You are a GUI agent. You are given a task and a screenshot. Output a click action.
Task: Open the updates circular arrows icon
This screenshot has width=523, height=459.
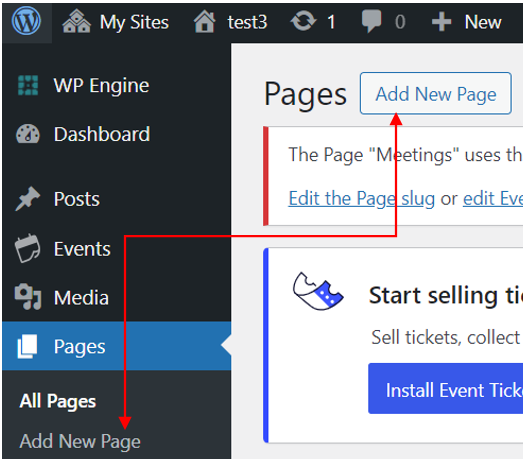pyautogui.click(x=303, y=21)
